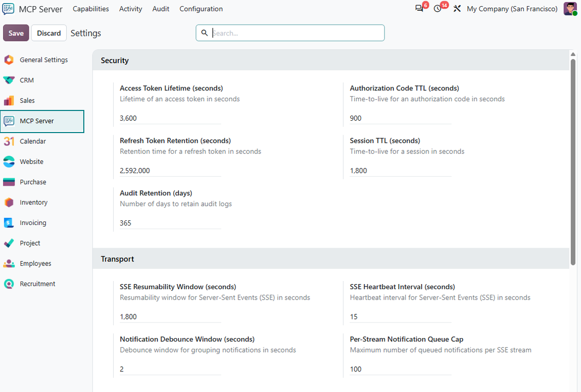The image size is (581, 392).
Task: Edit the Session TTL value field
Action: [x=401, y=171]
